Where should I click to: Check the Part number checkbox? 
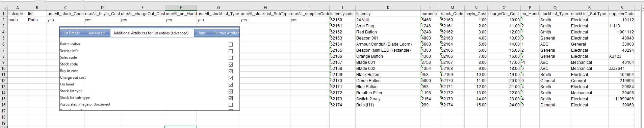pos(231,44)
